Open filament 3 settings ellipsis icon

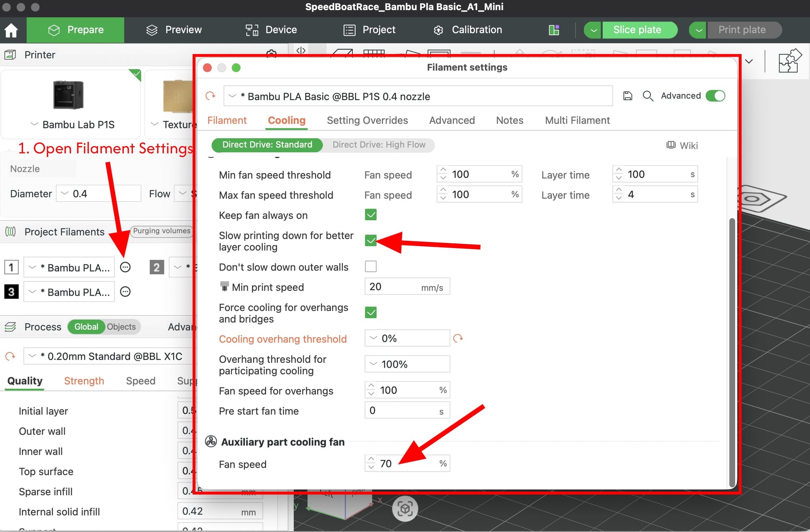pos(126,292)
